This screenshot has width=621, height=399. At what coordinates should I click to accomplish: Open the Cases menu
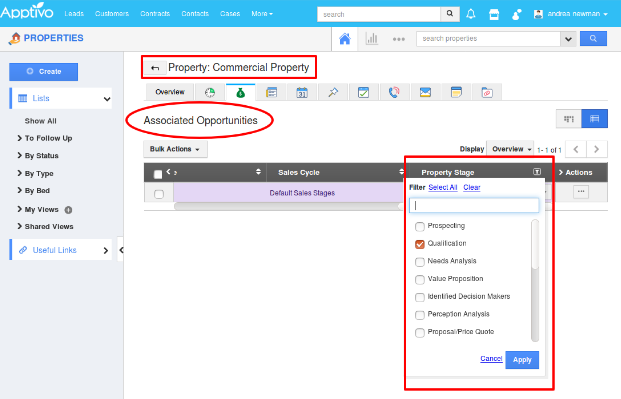(230, 13)
